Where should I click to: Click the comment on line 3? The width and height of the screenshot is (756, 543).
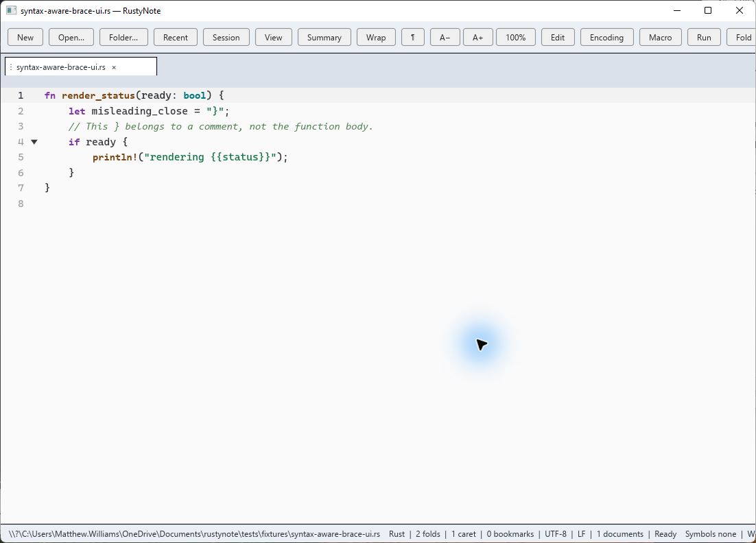[x=221, y=126]
